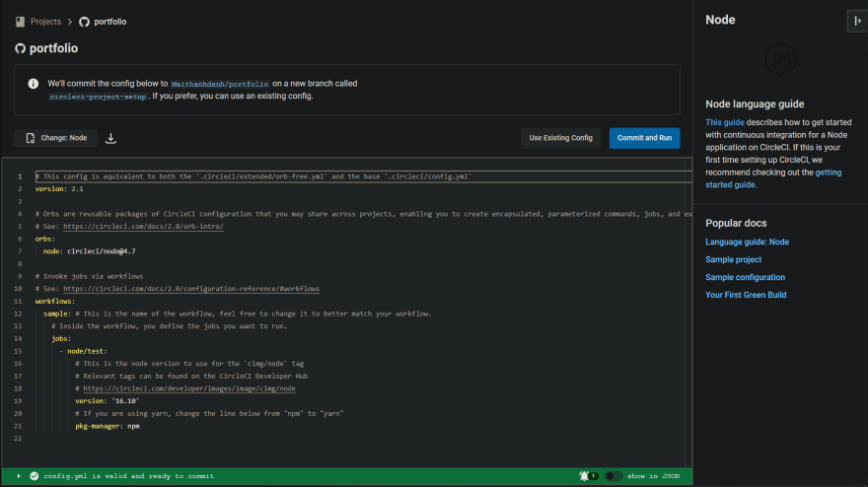
Task: Click the 'show in JSON' label
Action: [x=653, y=476]
